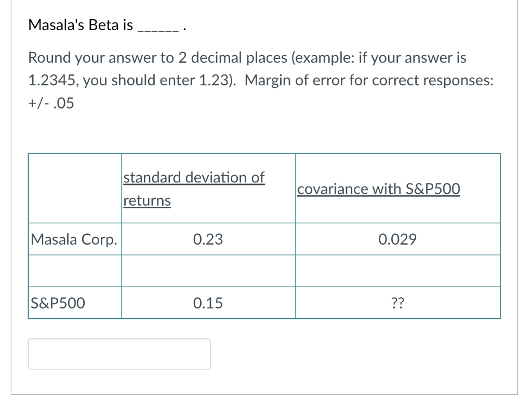The width and height of the screenshot is (532, 400).
Task: Click the Masala Corp. row label
Action: coord(74,239)
